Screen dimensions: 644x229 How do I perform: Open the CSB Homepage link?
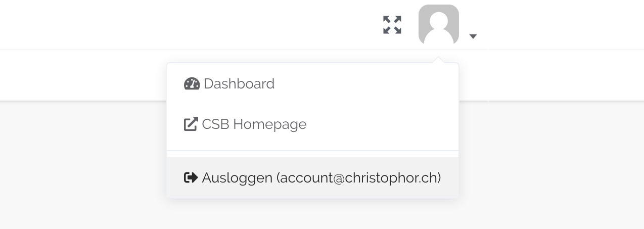[x=254, y=124]
